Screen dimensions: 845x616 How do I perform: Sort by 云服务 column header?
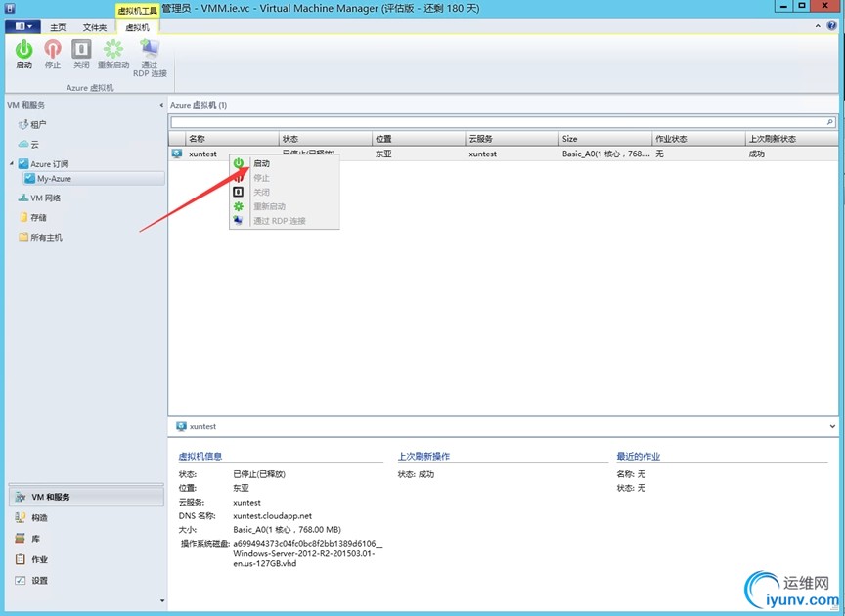511,139
